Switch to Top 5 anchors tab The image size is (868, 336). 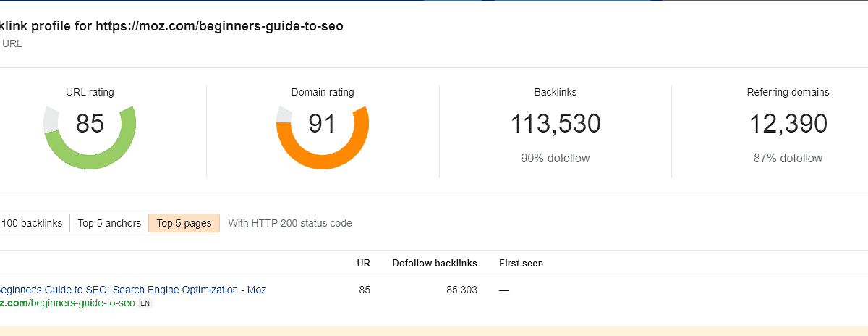[109, 223]
